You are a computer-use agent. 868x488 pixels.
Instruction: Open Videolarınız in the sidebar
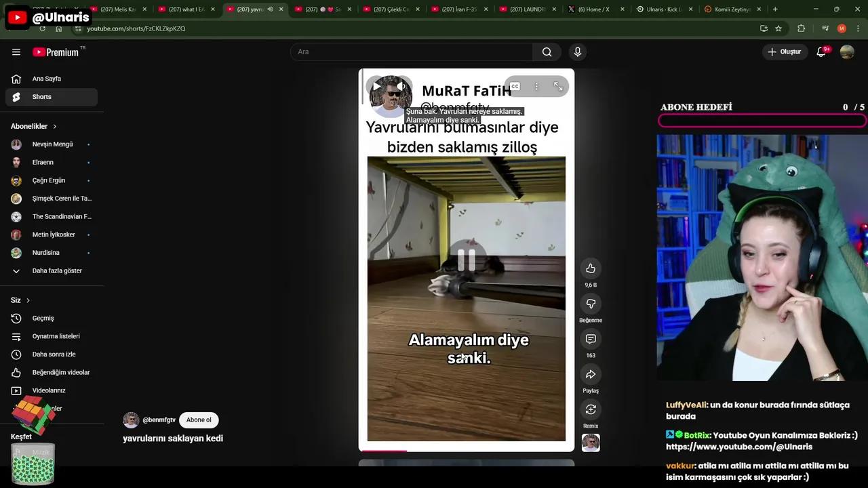pyautogui.click(x=52, y=390)
